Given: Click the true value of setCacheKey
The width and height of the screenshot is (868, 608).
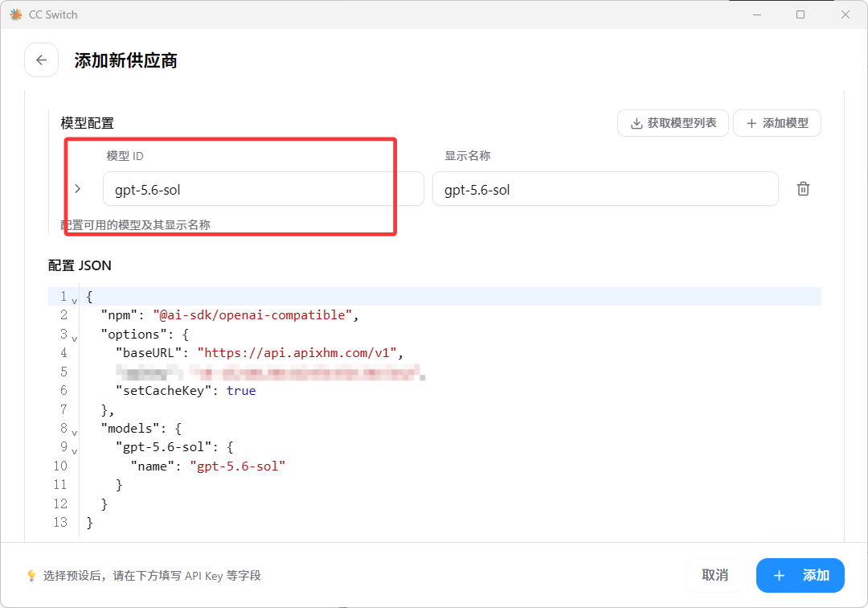Looking at the screenshot, I should point(241,391).
